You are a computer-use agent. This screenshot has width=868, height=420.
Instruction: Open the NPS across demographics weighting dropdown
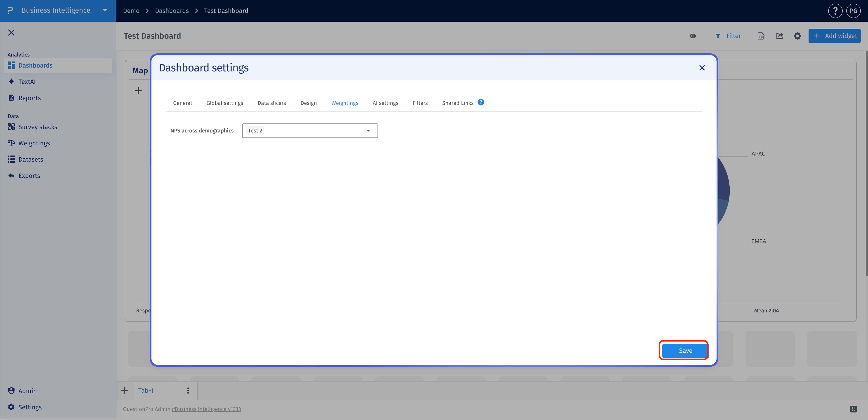point(310,130)
